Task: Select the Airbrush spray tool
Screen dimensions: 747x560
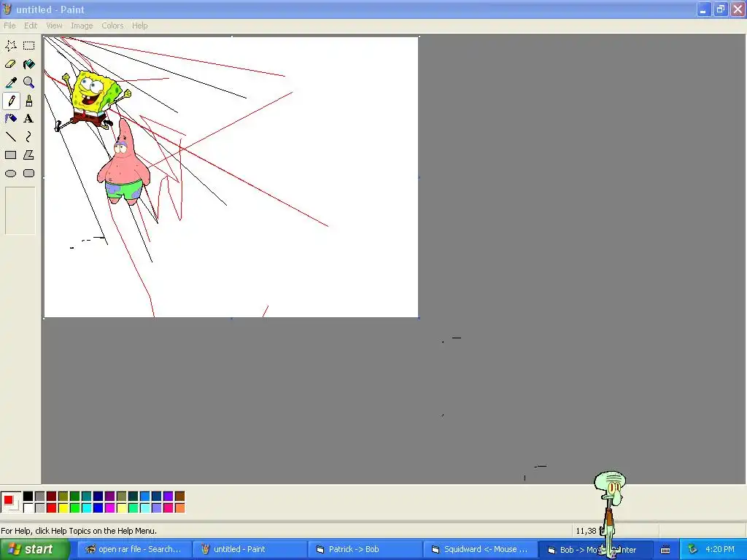Action: coord(10,119)
